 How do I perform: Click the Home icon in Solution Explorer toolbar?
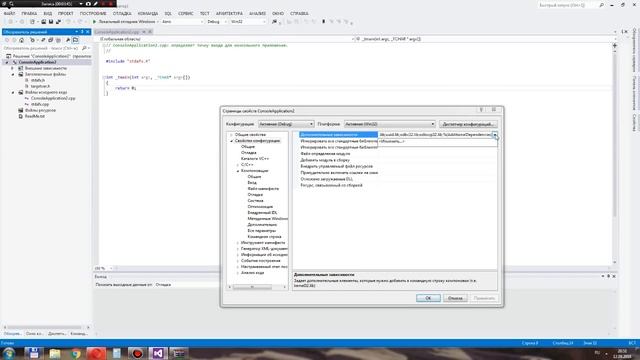[x=22, y=40]
